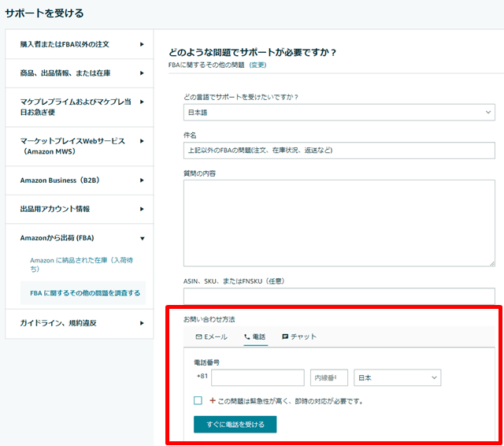This screenshot has width=504, height=446.
Task: Click into the 質問の内容 text area
Action: click(x=339, y=222)
